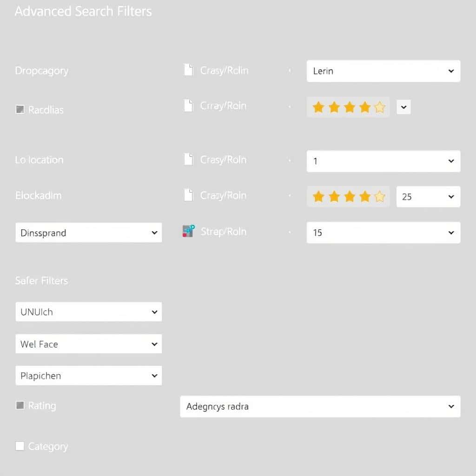Open the dropdown showing value 25
The image size is (476, 476).
point(428,197)
